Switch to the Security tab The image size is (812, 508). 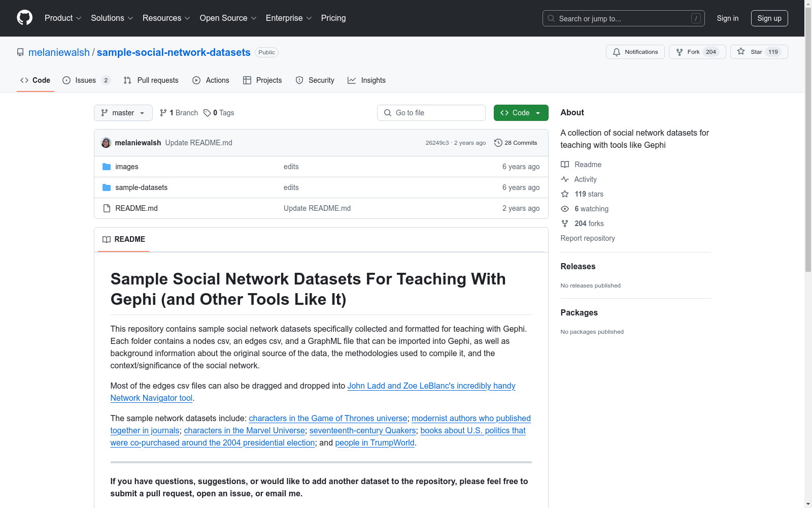(x=315, y=80)
